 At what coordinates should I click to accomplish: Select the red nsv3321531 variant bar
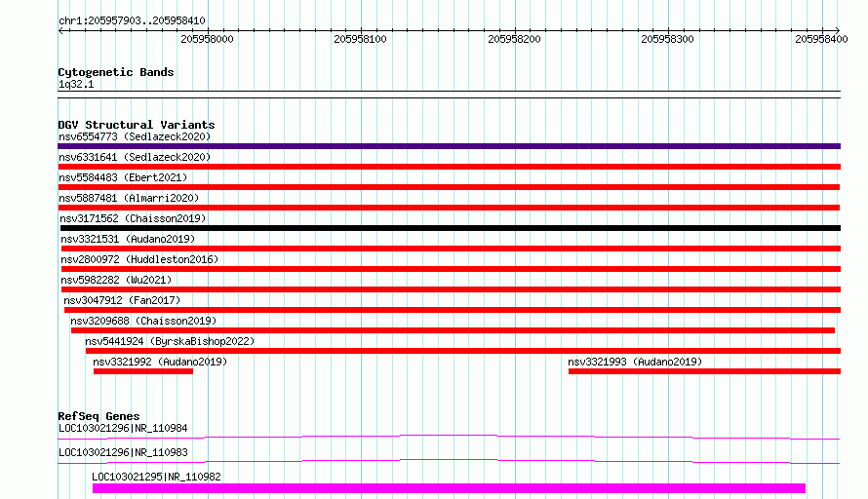[x=451, y=249]
